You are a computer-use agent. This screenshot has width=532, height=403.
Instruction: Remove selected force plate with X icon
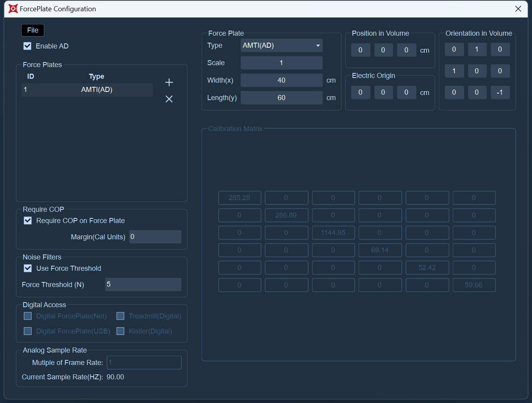[x=169, y=99]
